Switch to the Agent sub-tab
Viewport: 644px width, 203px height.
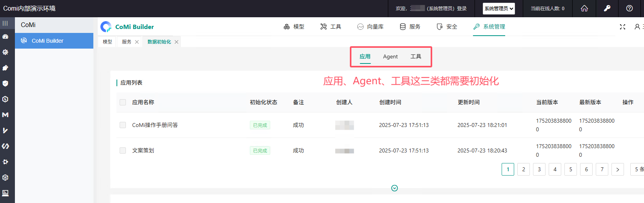point(390,56)
